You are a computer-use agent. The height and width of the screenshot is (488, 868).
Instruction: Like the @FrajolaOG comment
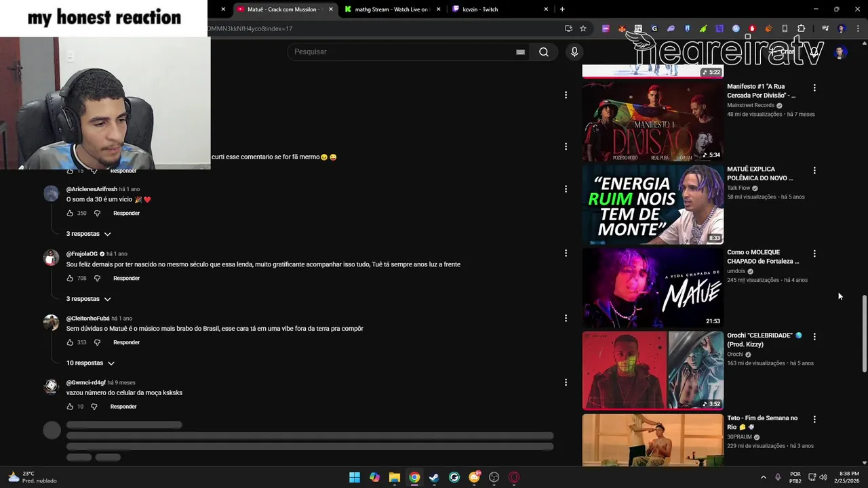[70, 278]
